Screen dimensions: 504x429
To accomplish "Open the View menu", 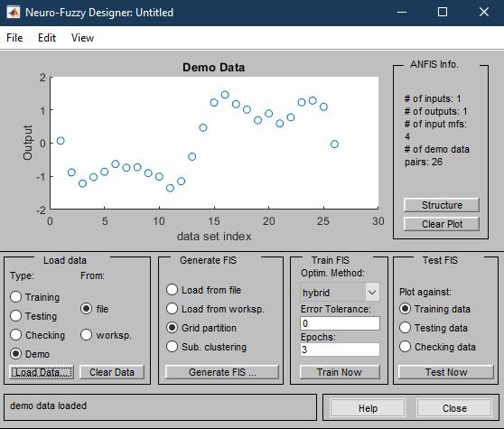I will pyautogui.click(x=82, y=38).
